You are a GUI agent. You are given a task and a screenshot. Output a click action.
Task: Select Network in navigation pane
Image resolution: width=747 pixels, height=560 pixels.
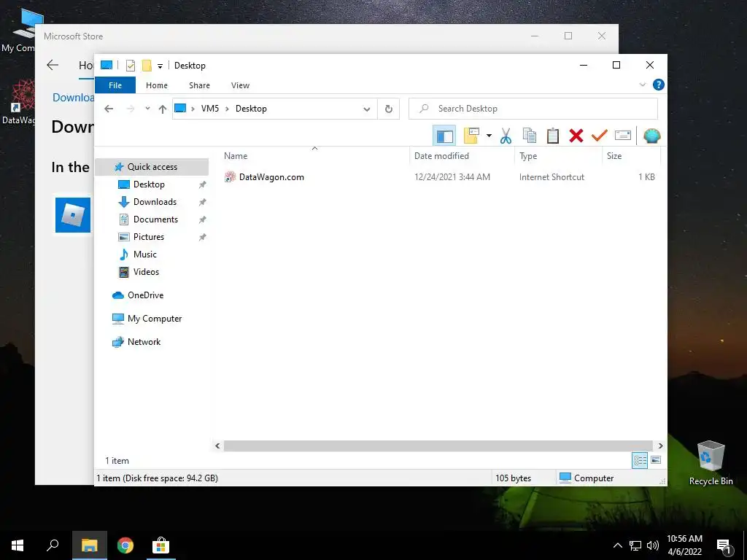pyautogui.click(x=144, y=342)
